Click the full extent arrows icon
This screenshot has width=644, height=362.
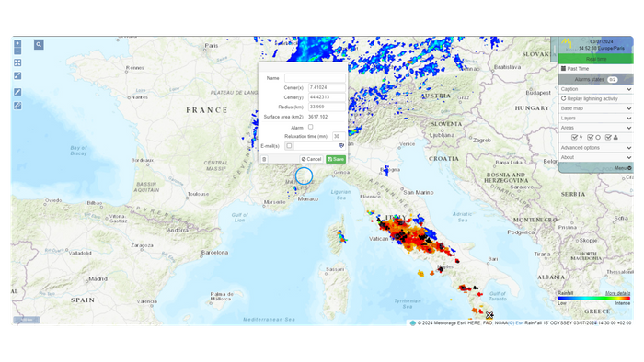click(17, 62)
